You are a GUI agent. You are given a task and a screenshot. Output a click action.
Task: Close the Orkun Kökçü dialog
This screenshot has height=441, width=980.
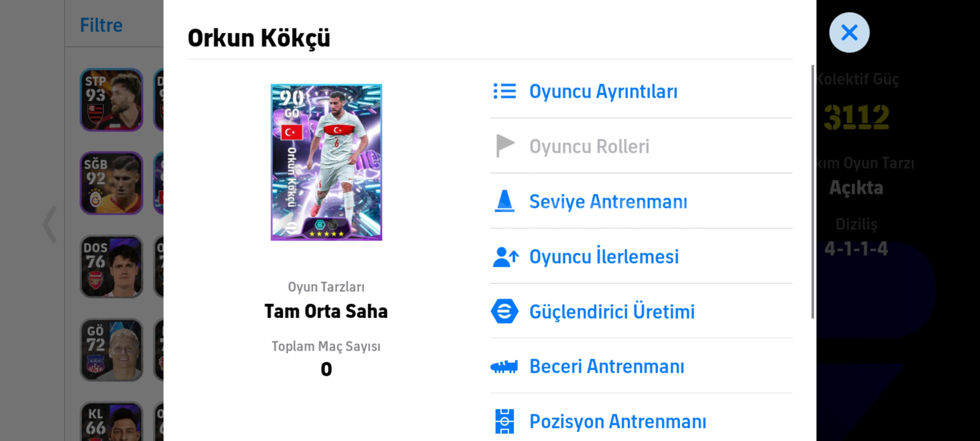click(x=849, y=33)
